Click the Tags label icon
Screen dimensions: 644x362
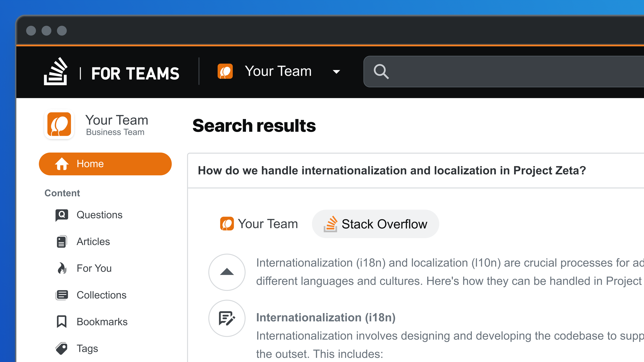pos(62,348)
